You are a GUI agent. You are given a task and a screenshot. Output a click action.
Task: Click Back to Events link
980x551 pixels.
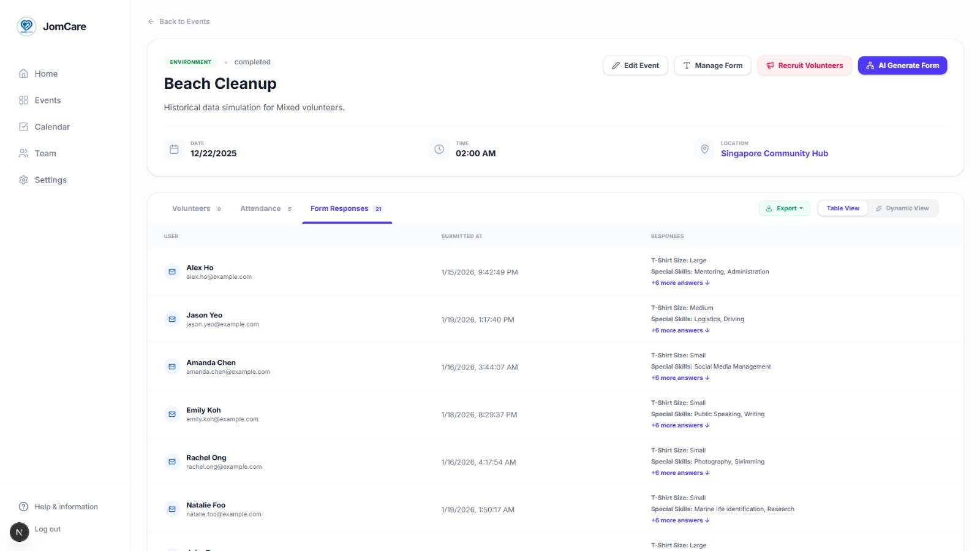178,21
